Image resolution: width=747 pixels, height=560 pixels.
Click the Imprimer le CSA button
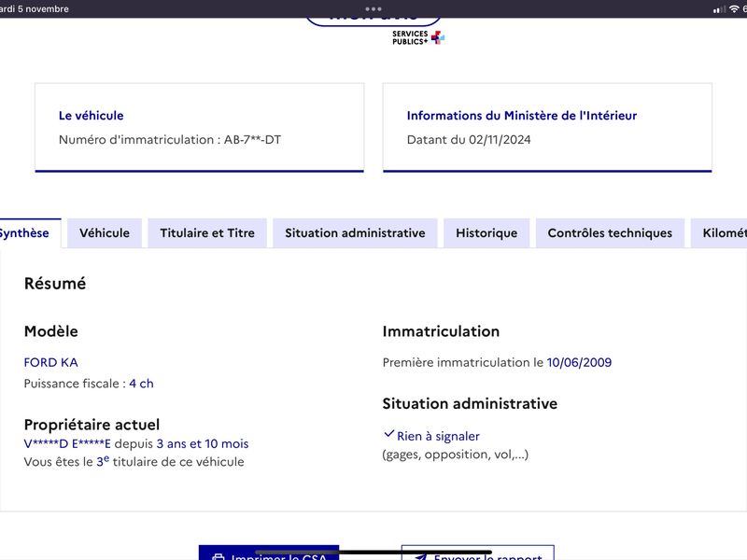pyautogui.click(x=269, y=553)
